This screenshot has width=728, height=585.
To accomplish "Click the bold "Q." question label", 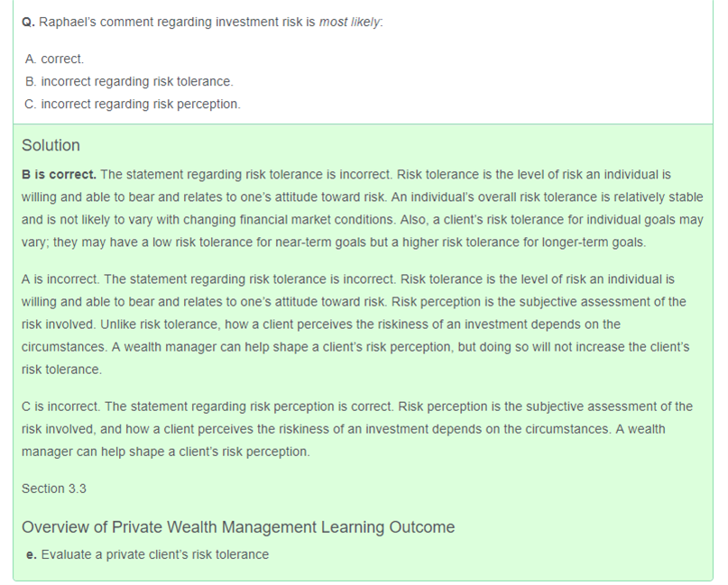I will 28,21.
